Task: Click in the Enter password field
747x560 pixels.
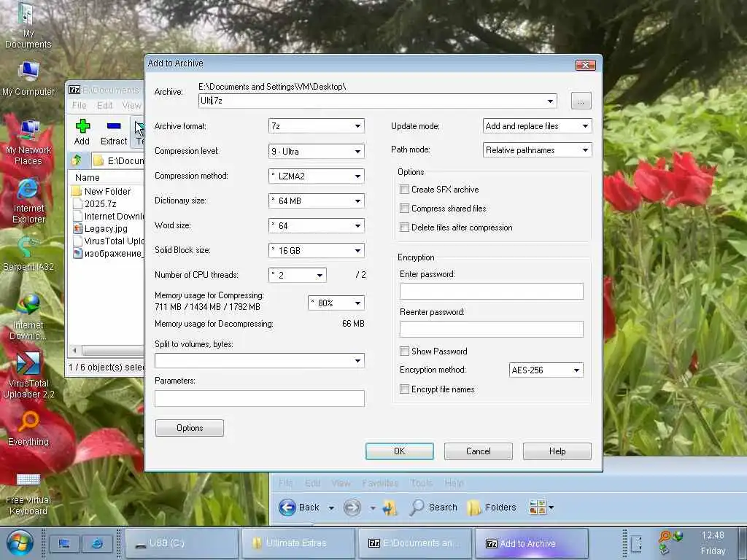Action: pyautogui.click(x=491, y=291)
